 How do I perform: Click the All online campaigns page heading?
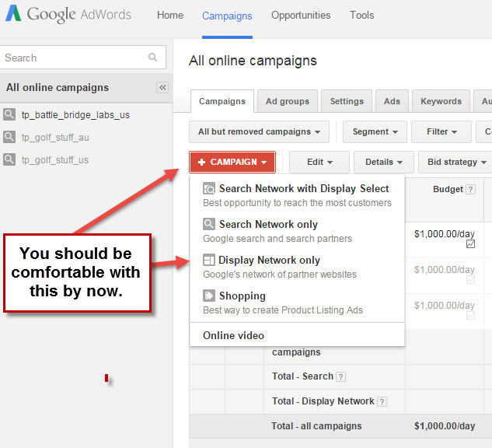coord(253,61)
